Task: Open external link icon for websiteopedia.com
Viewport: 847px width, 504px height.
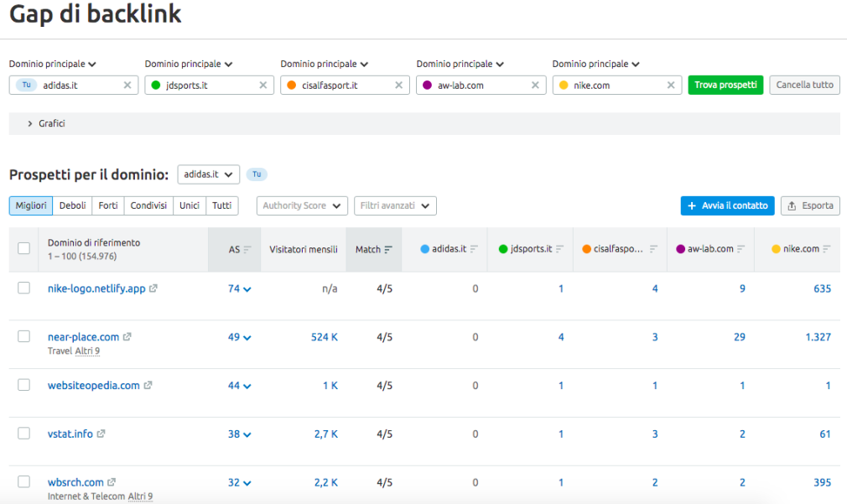Action: [x=148, y=385]
